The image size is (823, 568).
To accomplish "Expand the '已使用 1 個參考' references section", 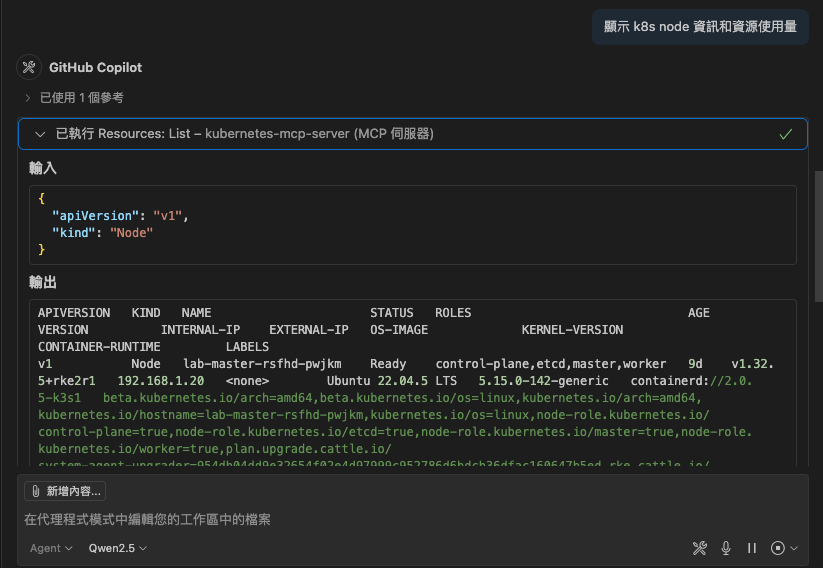I will (x=81, y=98).
